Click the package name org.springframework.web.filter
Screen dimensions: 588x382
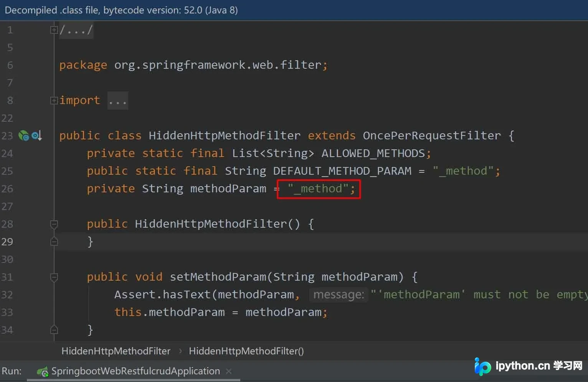pos(218,65)
